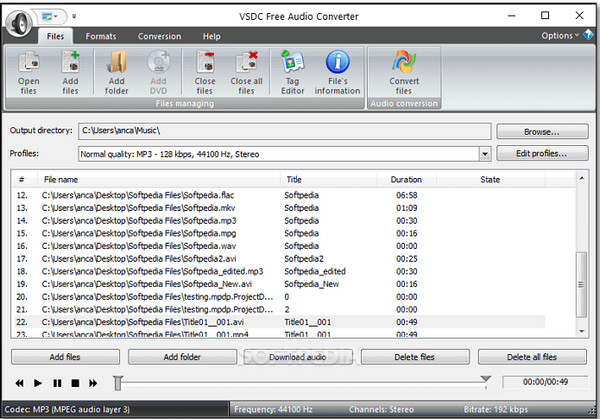Select row 21 testing.mpdp file
Image resolution: width=600 pixels, height=419 pixels.
point(279,309)
